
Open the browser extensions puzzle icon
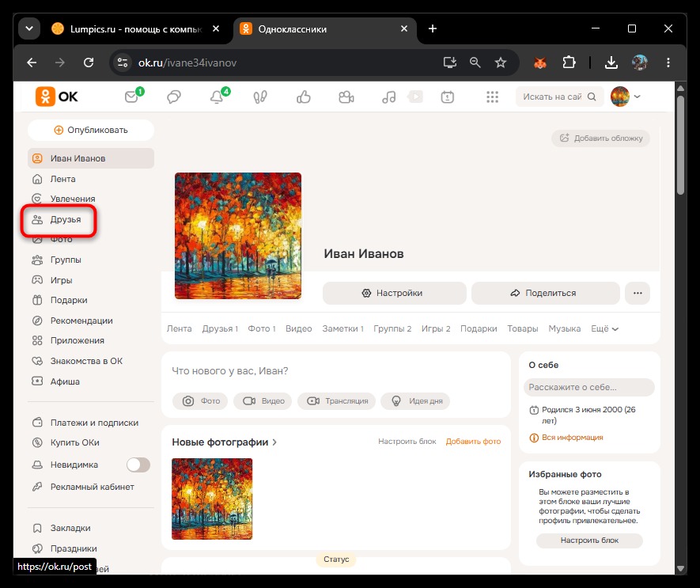[x=569, y=63]
